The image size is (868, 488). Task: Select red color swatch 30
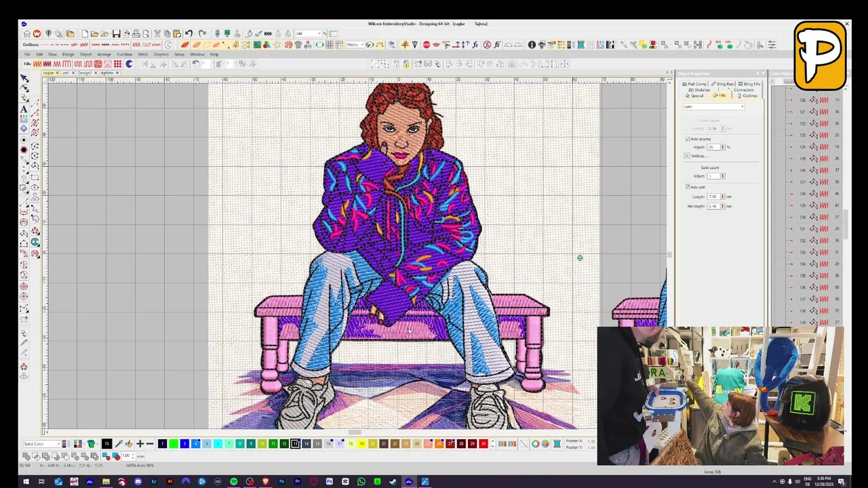(484, 444)
